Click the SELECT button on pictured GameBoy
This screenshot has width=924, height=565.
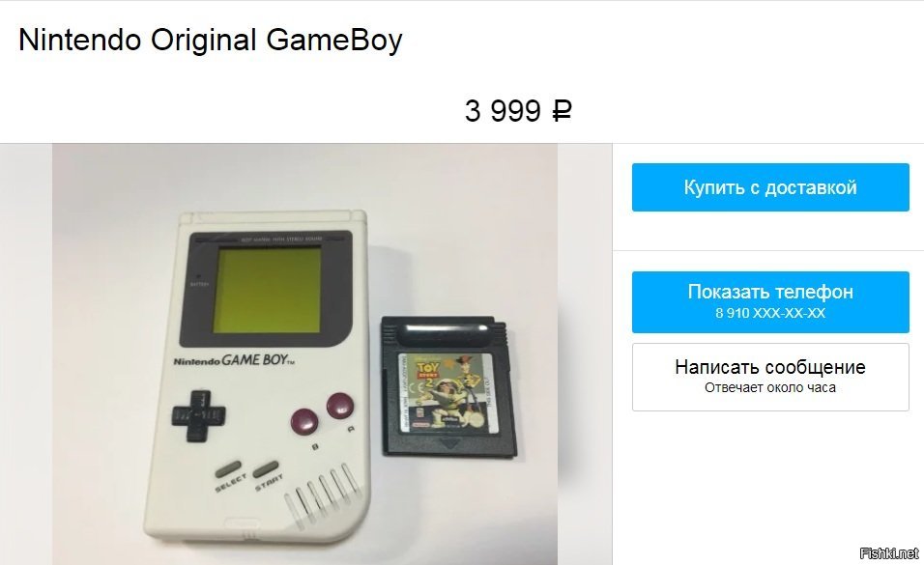(228, 469)
